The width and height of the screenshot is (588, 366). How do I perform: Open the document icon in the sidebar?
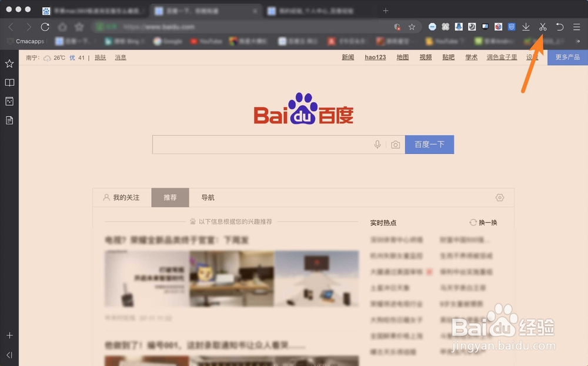[x=9, y=119]
